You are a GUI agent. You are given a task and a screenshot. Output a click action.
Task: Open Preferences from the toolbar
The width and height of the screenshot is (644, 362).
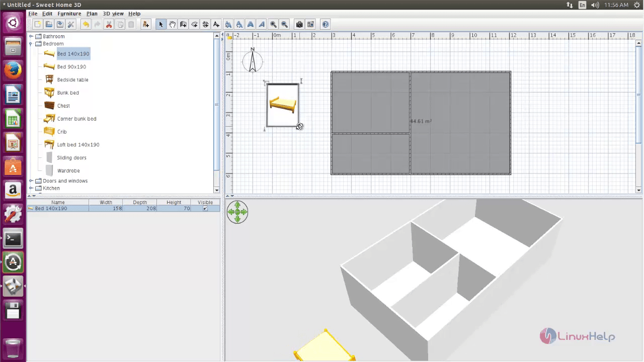point(71,24)
